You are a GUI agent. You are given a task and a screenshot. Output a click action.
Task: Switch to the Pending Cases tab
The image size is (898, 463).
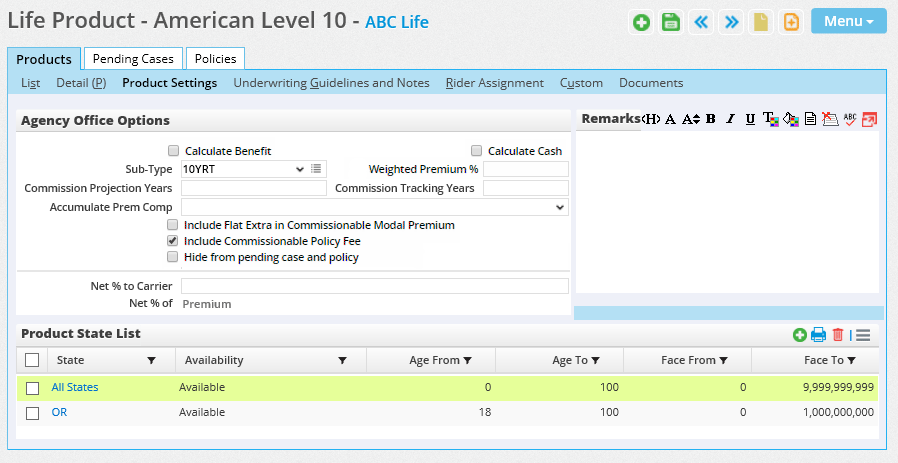click(x=133, y=58)
